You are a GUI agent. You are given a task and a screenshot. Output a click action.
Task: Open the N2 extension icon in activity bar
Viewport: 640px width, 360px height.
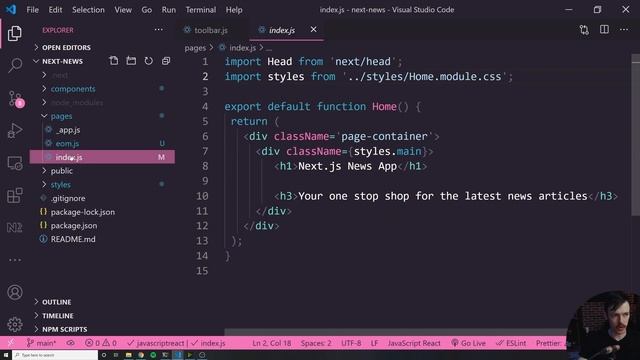pyautogui.click(x=15, y=227)
